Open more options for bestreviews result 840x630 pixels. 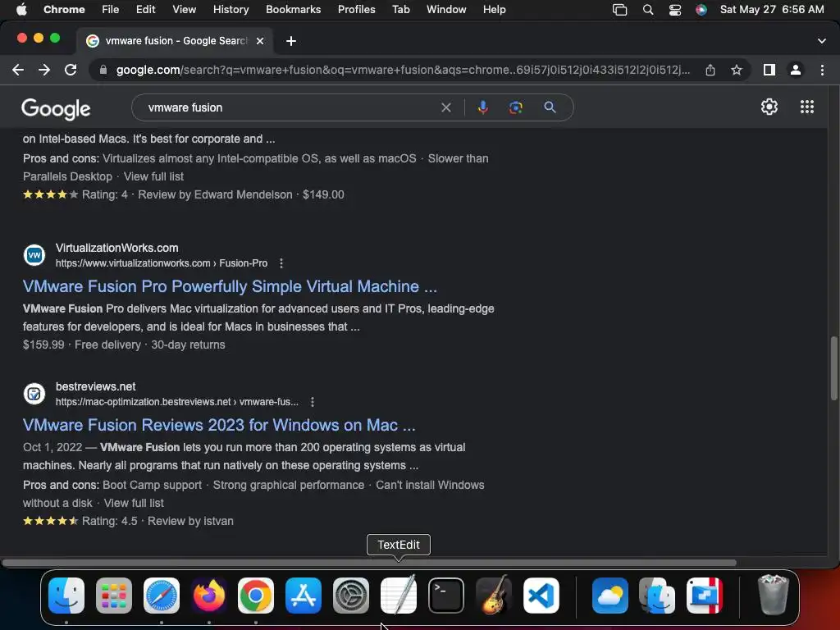[313, 402]
